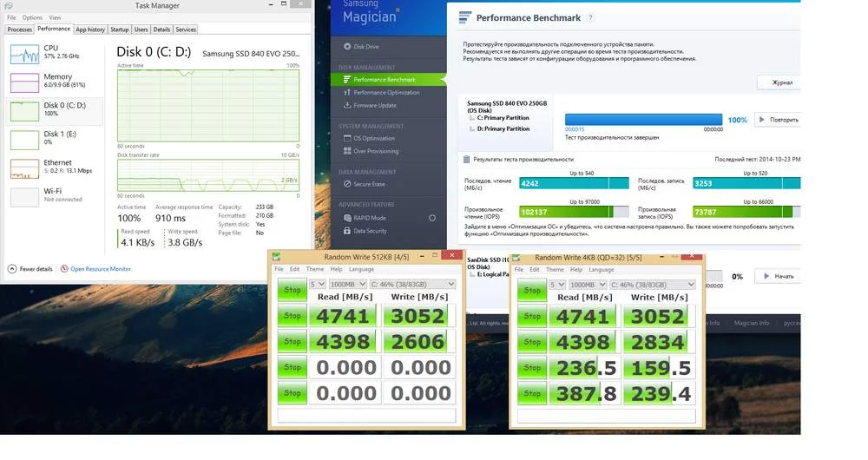The width and height of the screenshot is (868, 460).
Task: Click the Task Manager title bar icon
Action: (9, 5)
